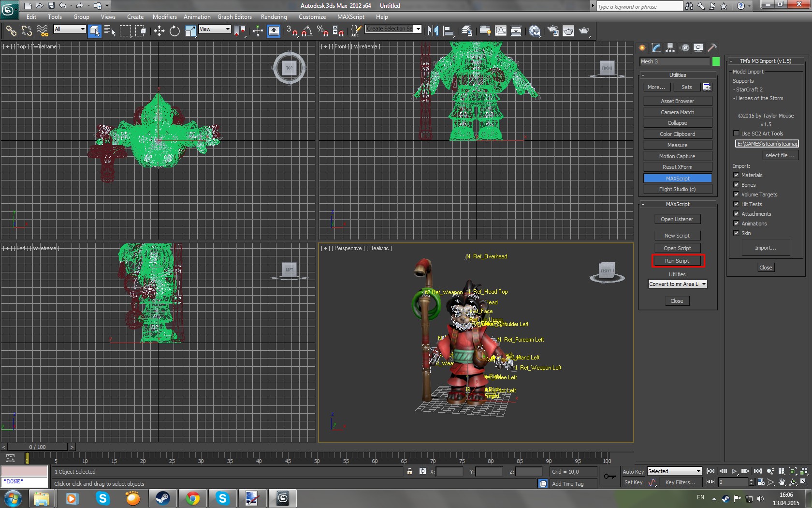Switch to the Hierarchy panel icon

coord(670,48)
